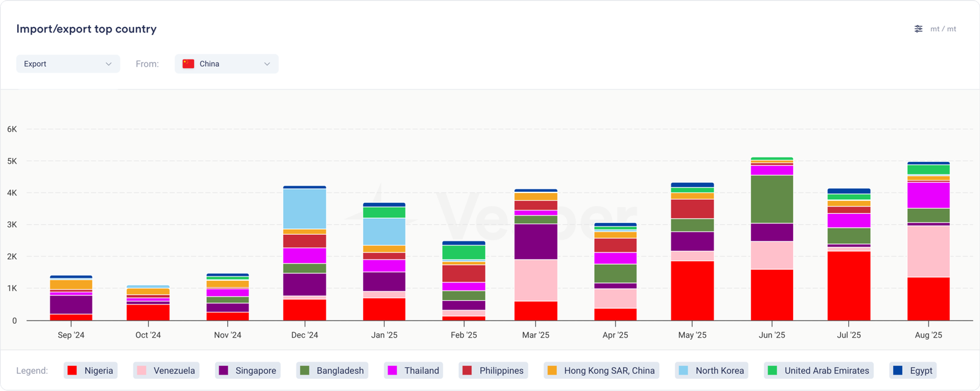The width and height of the screenshot is (980, 391).
Task: Click Venezuela pink segment in Aug '25 bar
Action: pos(928,251)
